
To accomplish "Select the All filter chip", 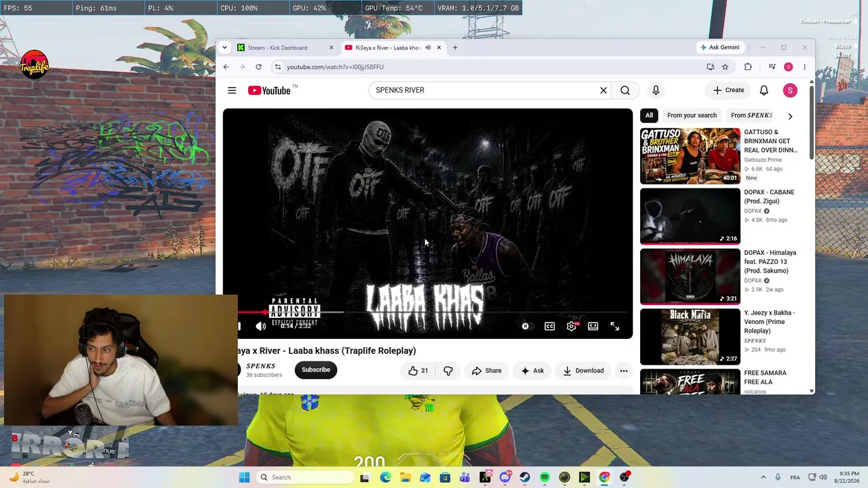I will click(649, 115).
